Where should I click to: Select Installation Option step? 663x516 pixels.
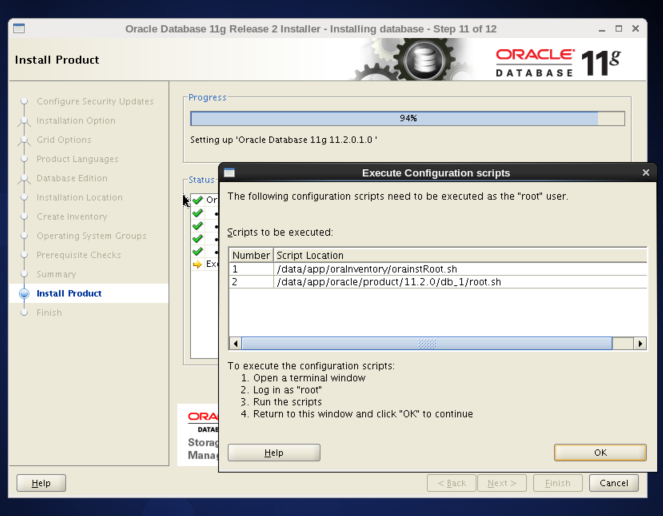[76, 121]
